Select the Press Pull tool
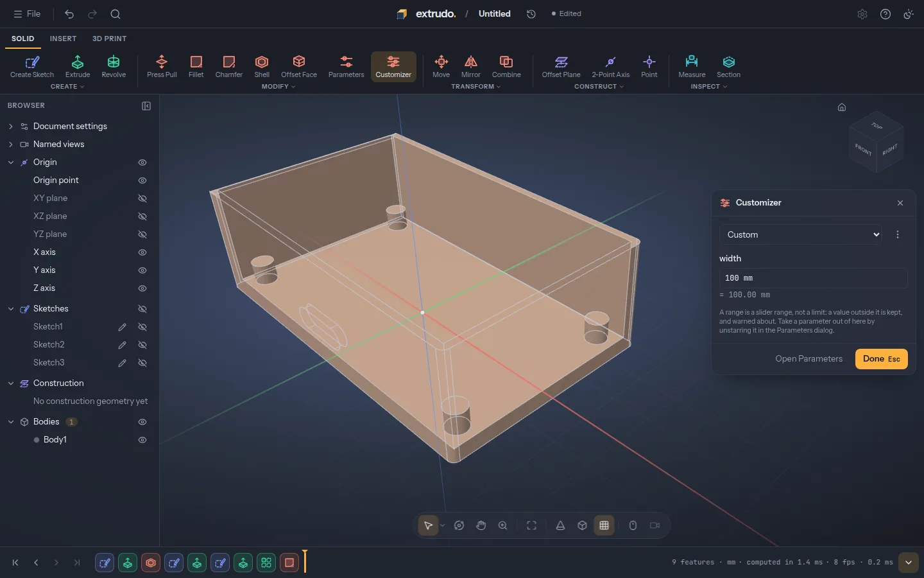 point(162,67)
